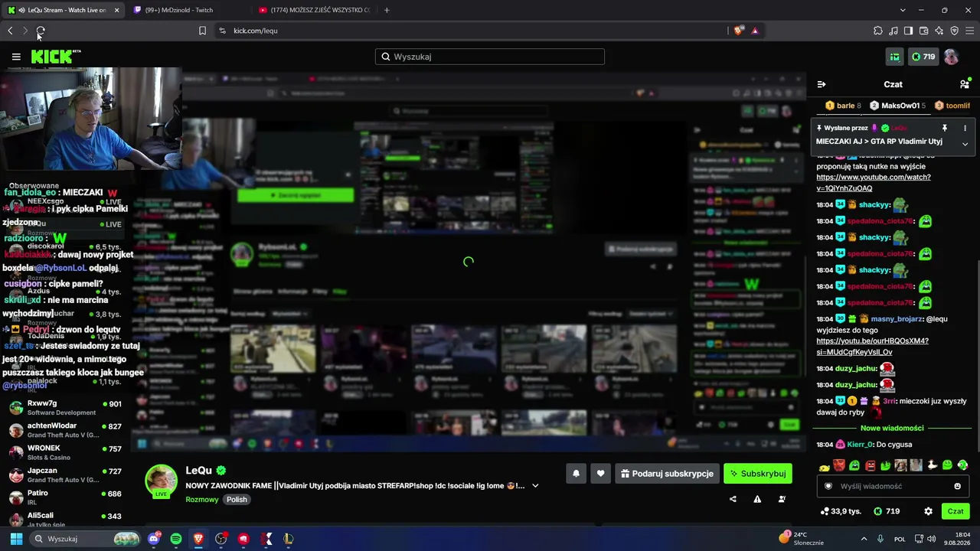The width and height of the screenshot is (980, 551).
Task: Show hidden system tray icons
Action: [x=864, y=539]
